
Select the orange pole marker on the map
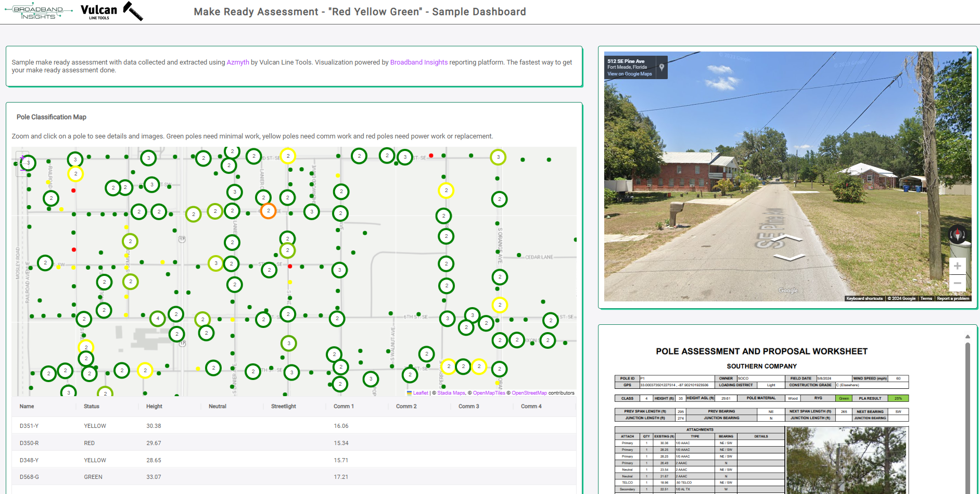269,211
